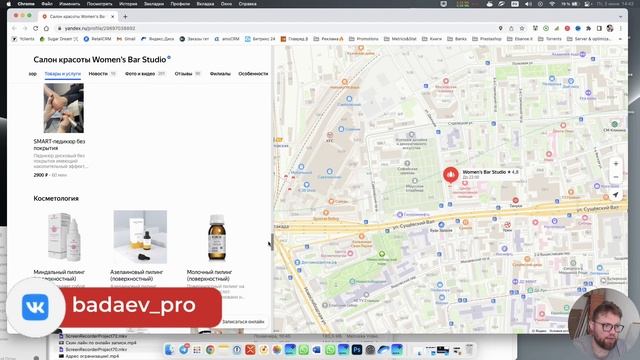Viewport: 640px width, 360px height.
Task: Switch to the Новости tab
Action: (x=102, y=74)
